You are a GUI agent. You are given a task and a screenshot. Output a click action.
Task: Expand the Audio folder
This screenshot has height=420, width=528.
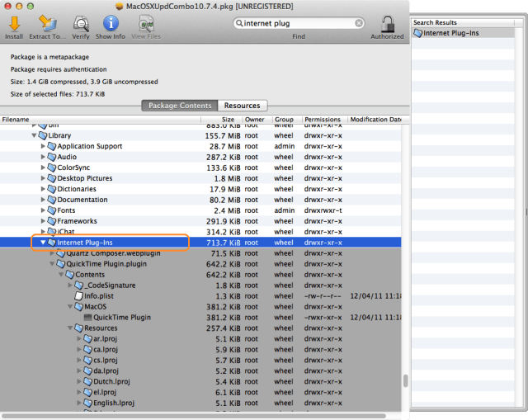[x=43, y=157]
